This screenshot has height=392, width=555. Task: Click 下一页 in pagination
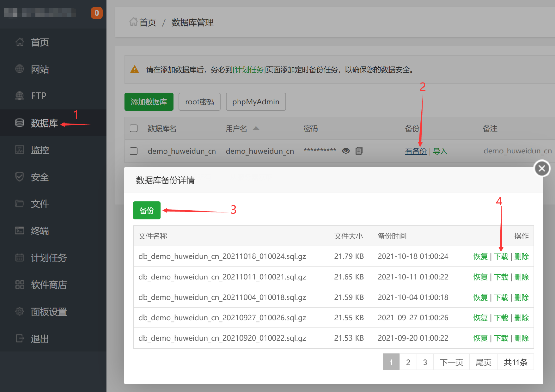pos(452,362)
